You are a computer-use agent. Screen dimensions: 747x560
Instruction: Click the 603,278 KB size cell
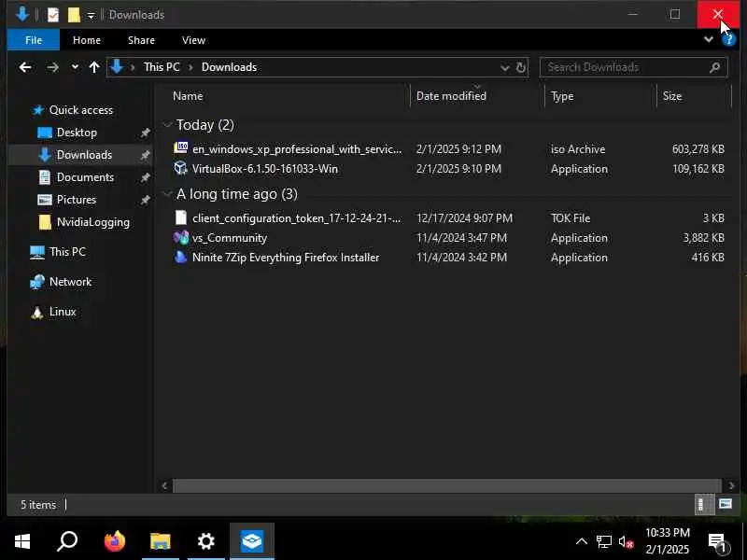[698, 149]
